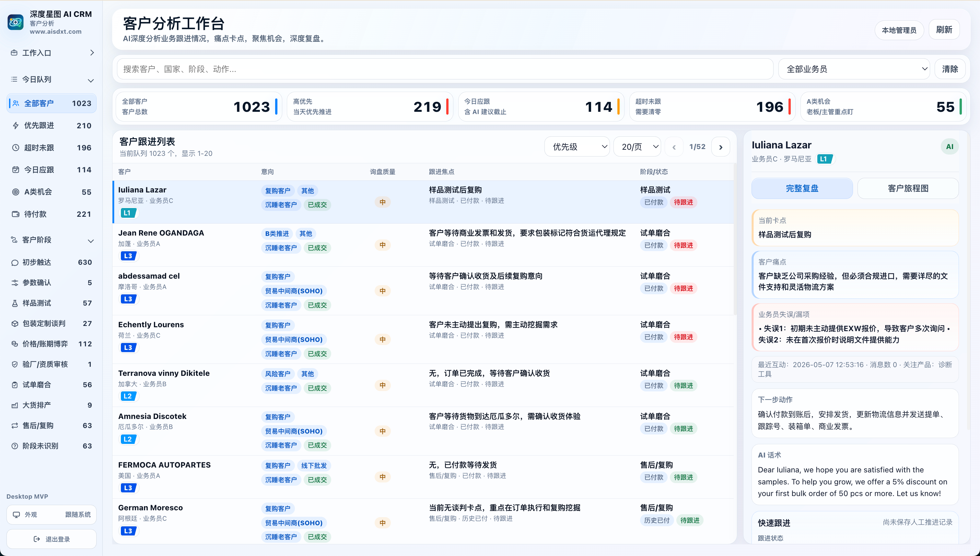Click the 刷新 button
This screenshot has width=980, height=556.
point(944,30)
